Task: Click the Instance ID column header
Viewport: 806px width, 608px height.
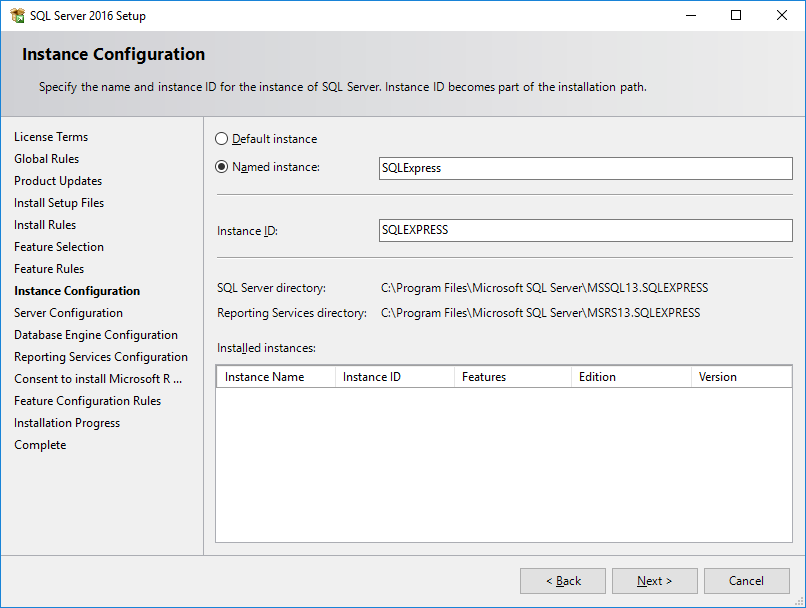Action: pyautogui.click(x=394, y=377)
